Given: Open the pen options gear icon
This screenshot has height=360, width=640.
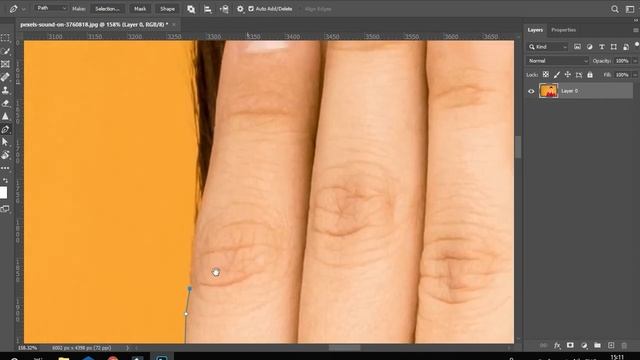Looking at the screenshot, I should tap(240, 9).
